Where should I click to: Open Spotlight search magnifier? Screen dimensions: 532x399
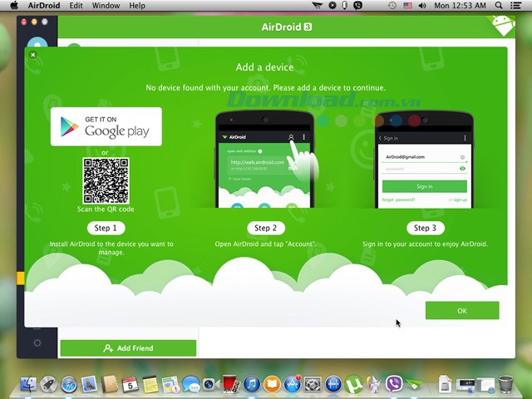point(499,6)
